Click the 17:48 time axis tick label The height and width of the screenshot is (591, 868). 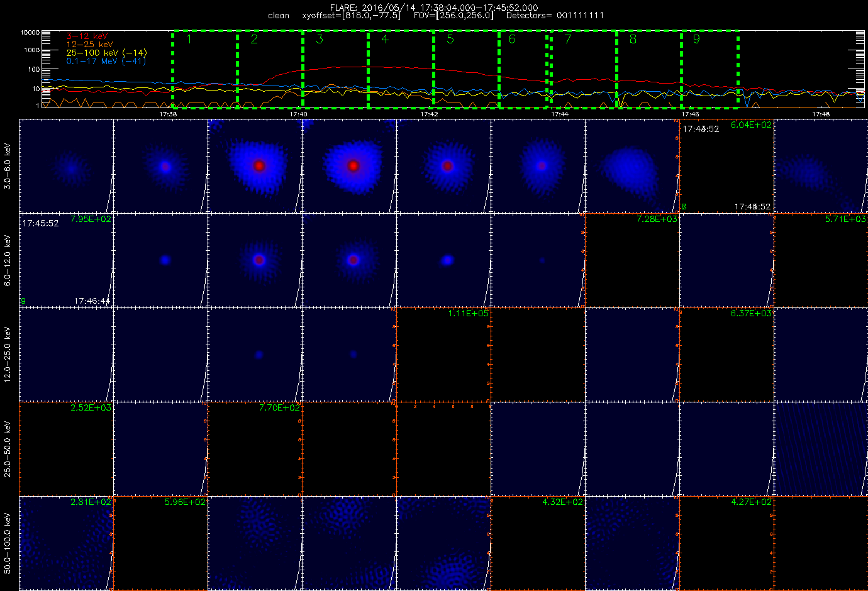(821, 114)
